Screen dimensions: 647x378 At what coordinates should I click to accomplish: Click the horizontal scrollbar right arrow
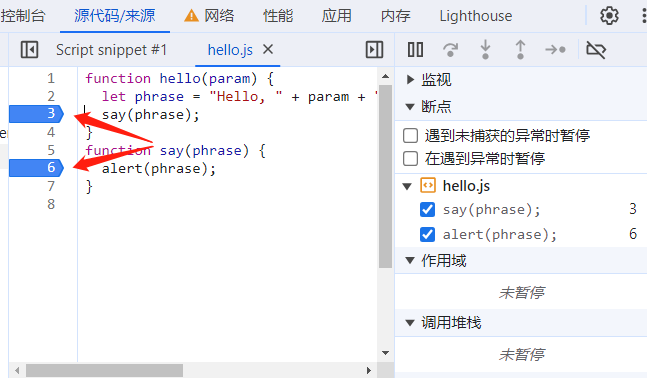369,370
